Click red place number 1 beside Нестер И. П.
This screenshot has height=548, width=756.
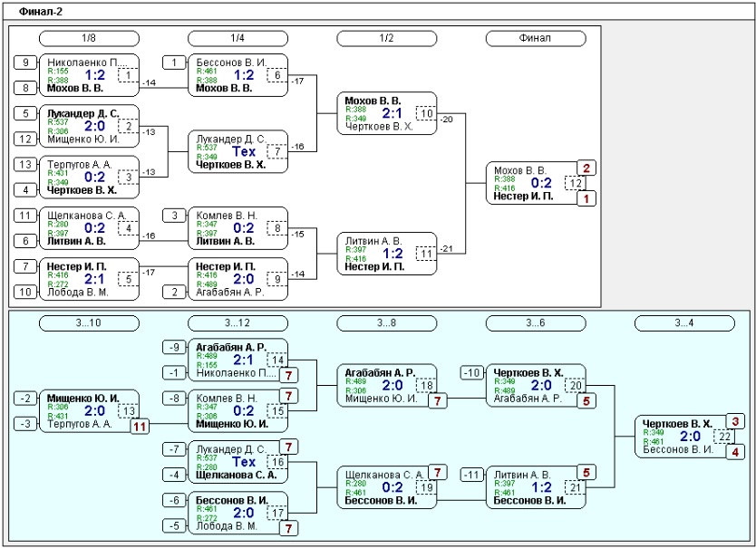[x=586, y=198]
